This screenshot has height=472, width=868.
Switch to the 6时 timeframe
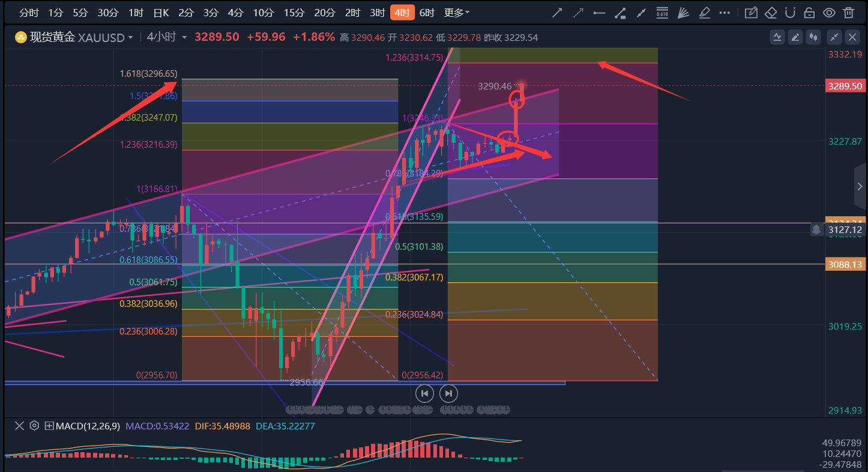tap(427, 13)
